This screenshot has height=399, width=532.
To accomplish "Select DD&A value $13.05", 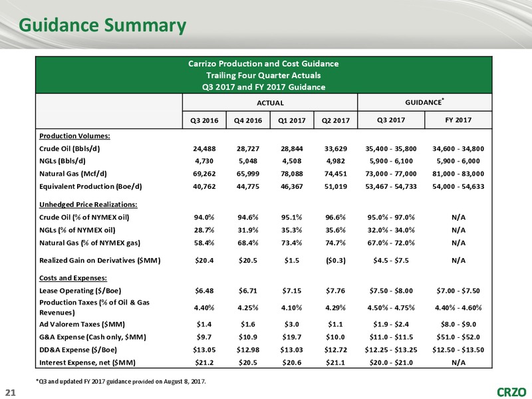I will [204, 350].
